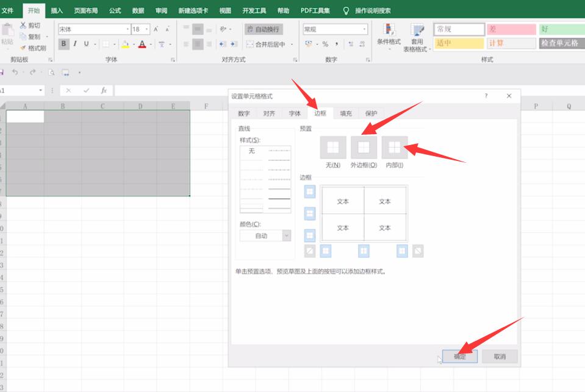Toggle Italic formatting in the ribbon
The width and height of the screenshot is (585, 392).
[75, 44]
